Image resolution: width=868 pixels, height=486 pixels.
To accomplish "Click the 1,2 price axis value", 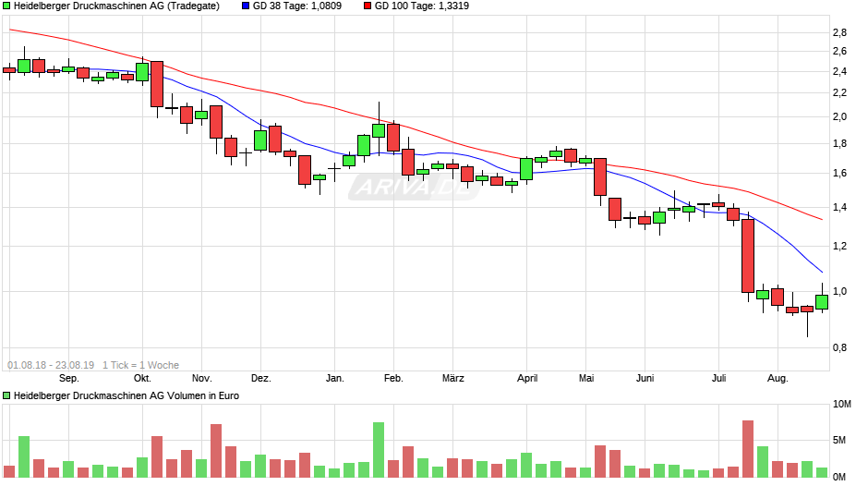I will click(839, 246).
